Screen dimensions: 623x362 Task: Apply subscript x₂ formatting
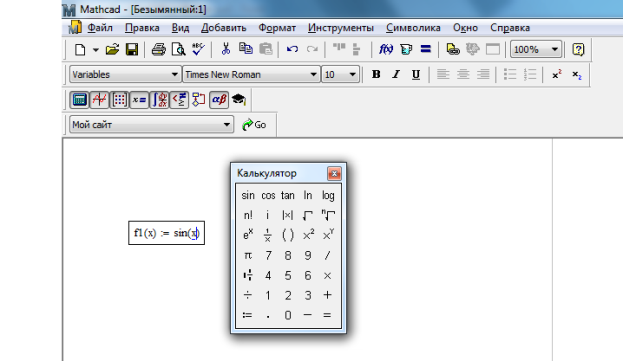click(x=577, y=75)
